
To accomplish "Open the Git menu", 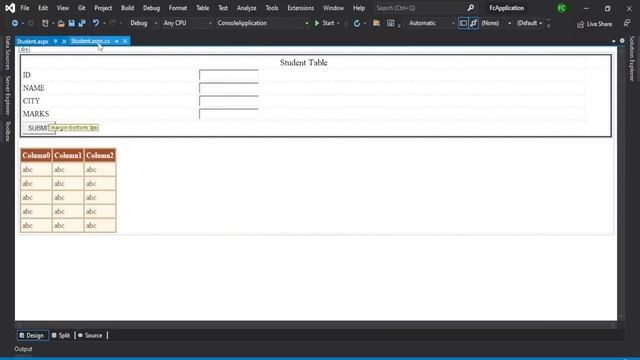I will 82,8.
